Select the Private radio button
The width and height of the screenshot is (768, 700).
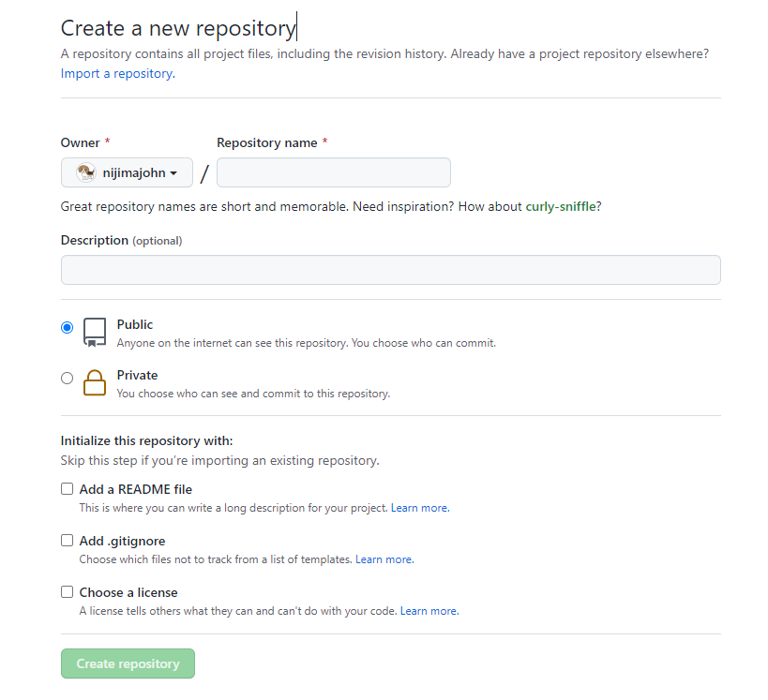click(x=67, y=378)
